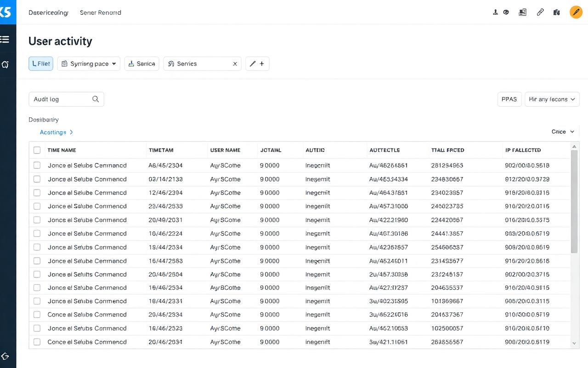Sort by the TIME NAME column header
The height and width of the screenshot is (368, 588).
(62, 150)
